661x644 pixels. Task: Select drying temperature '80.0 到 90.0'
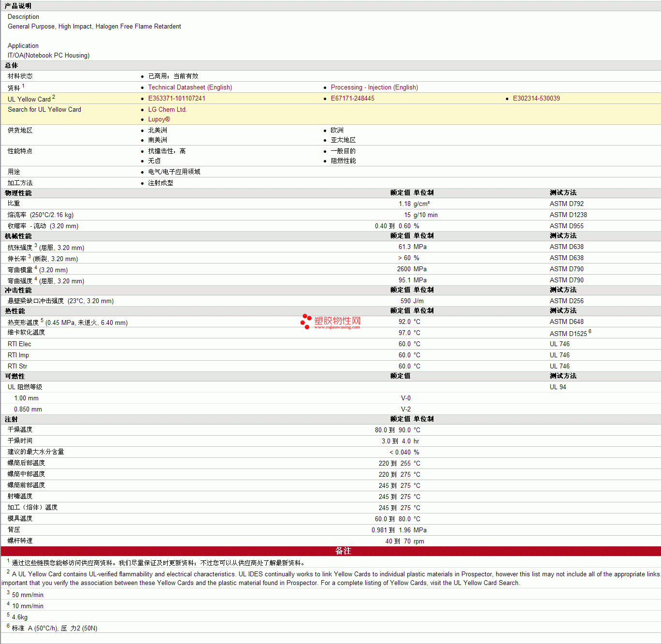392,430
